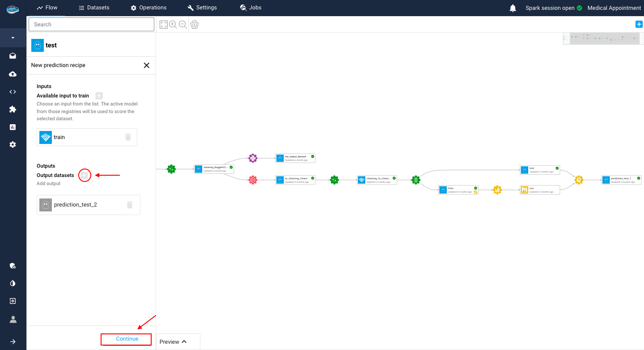Expand the Preview panel chevron

click(184, 342)
